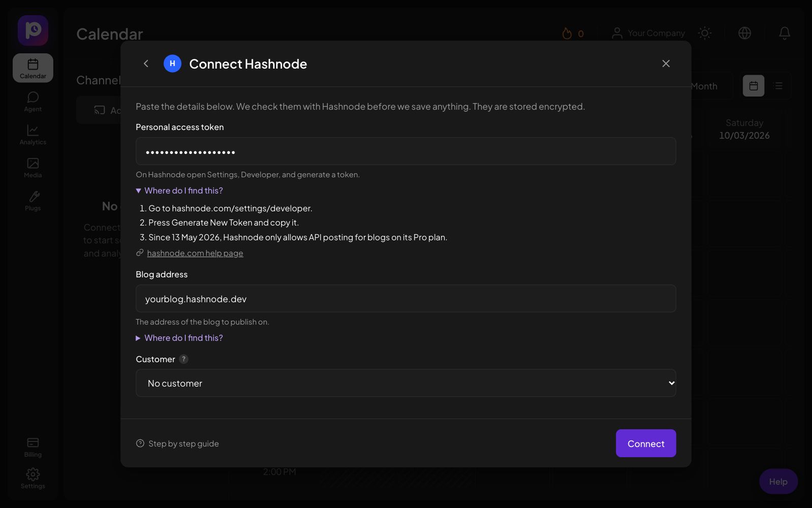The height and width of the screenshot is (508, 812).
Task: Click the Help button
Action: 779,482
